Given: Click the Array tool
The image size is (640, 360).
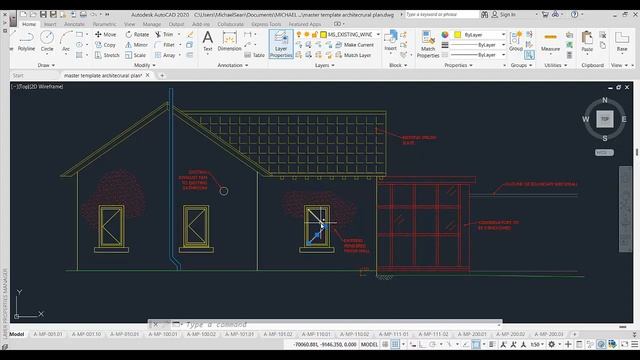Looking at the screenshot, I should click(x=165, y=55).
